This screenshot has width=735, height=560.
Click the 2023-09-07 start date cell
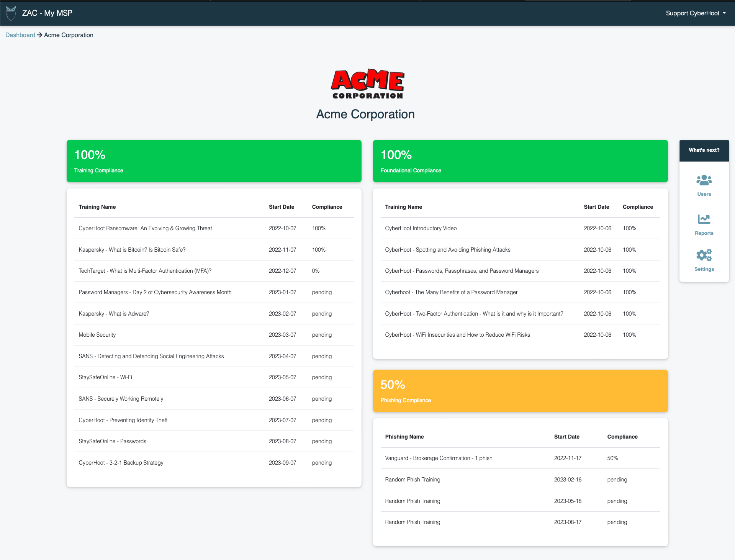pyautogui.click(x=282, y=463)
